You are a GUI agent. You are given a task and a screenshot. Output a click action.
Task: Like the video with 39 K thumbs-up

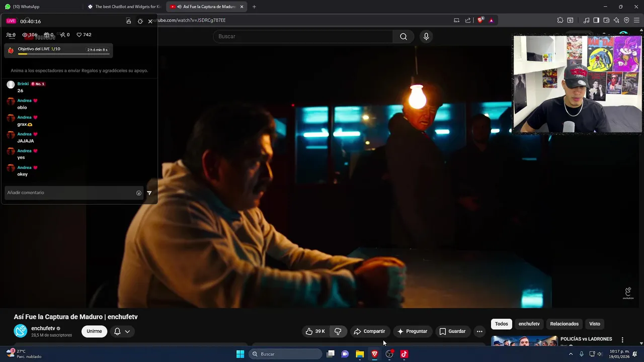coord(315,331)
